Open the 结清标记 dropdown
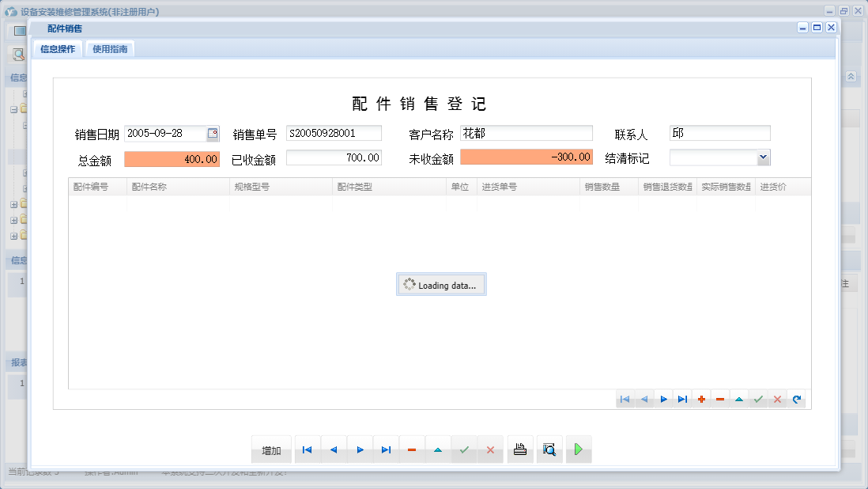The height and width of the screenshot is (489, 868). pos(763,157)
